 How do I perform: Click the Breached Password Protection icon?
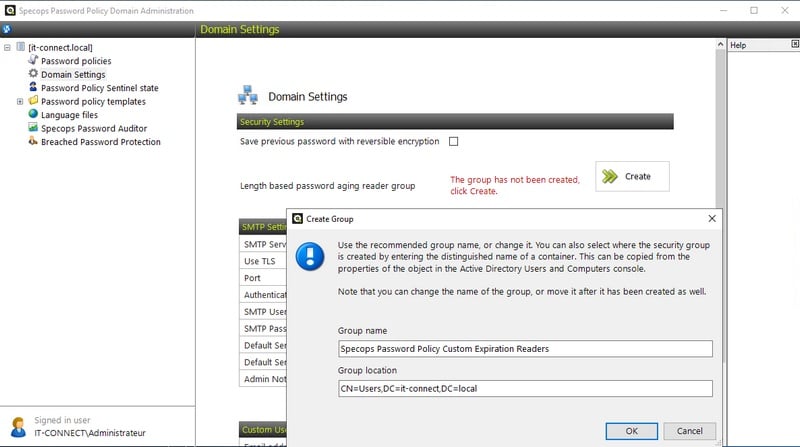33,141
